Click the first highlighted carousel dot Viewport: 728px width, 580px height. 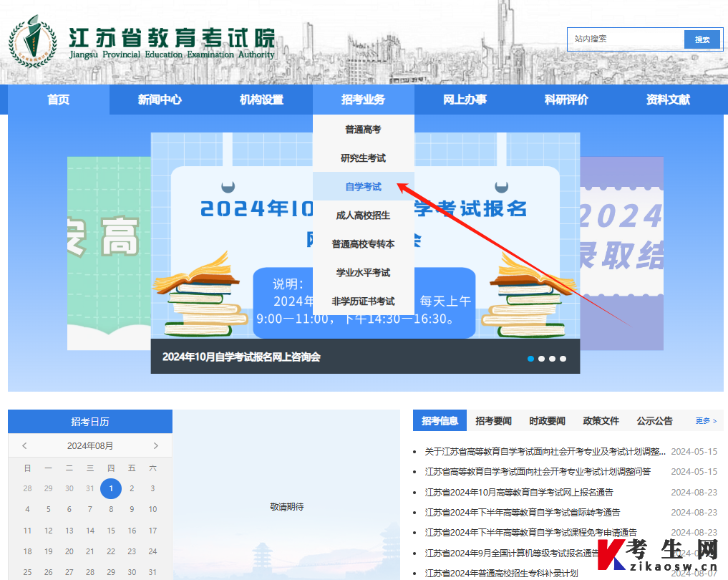pos(530,358)
